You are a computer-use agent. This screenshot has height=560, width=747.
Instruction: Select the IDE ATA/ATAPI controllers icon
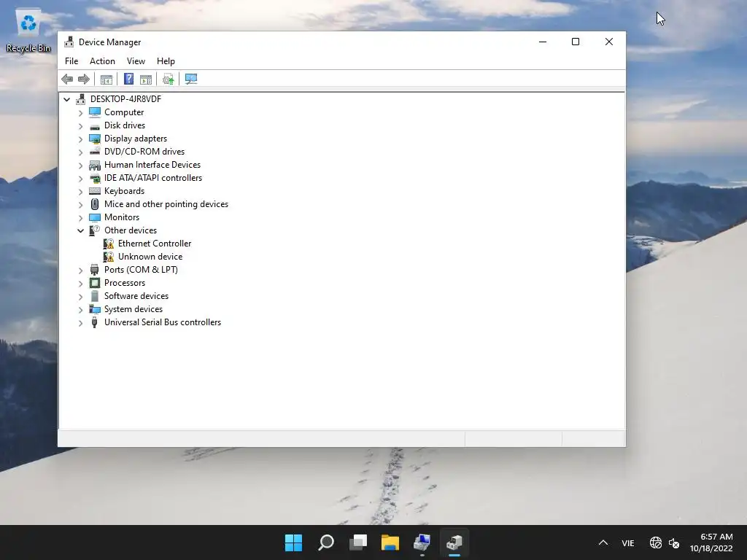coord(95,178)
